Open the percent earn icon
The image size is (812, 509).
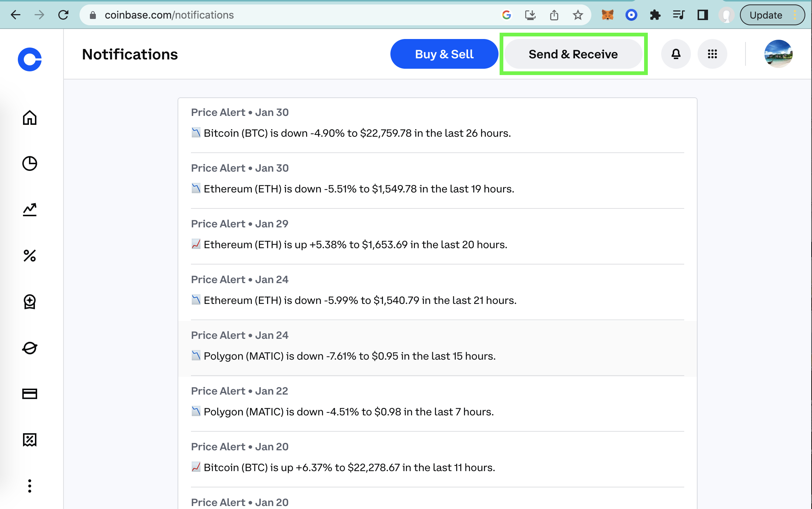[30, 256]
